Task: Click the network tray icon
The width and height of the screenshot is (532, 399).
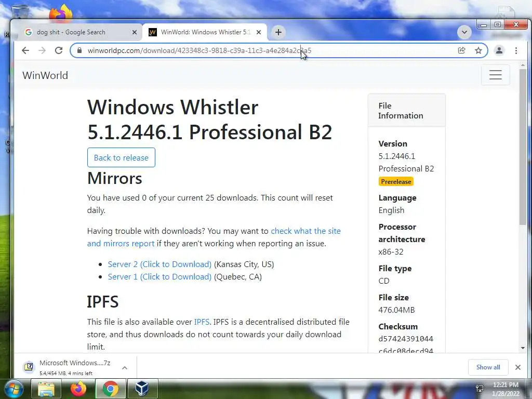Action: (480, 389)
